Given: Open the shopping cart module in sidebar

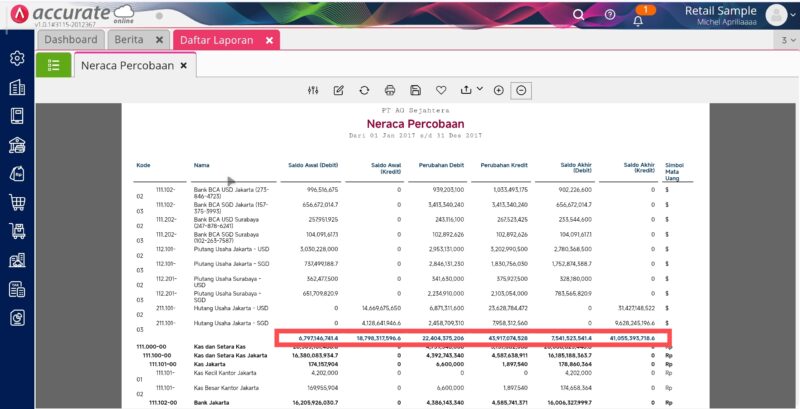Looking at the screenshot, I should click(x=17, y=203).
